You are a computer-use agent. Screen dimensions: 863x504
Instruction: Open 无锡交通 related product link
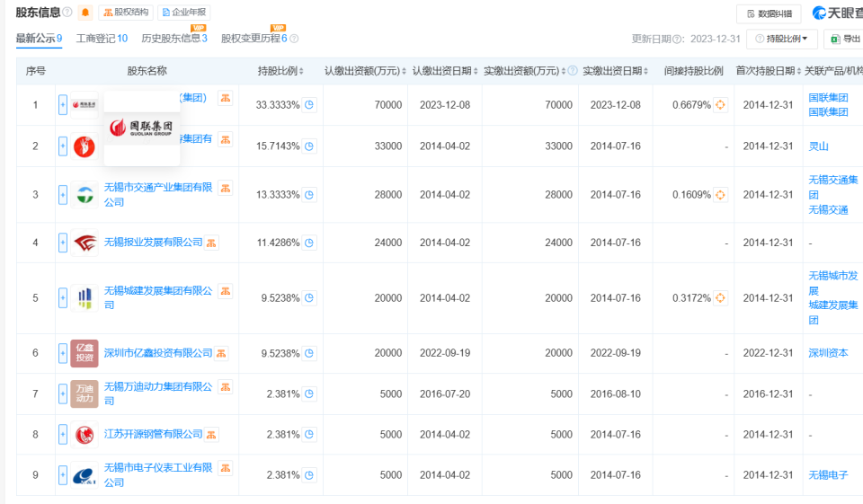[x=828, y=209]
